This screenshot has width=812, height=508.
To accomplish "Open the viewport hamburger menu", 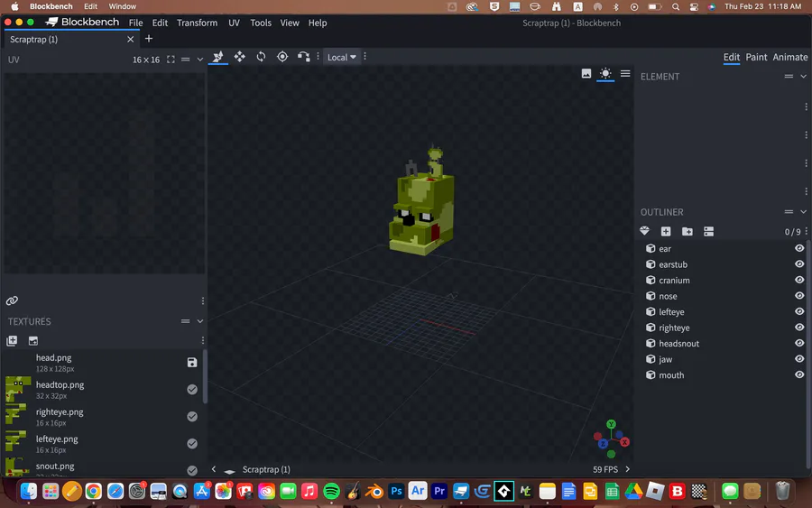I will click(625, 73).
